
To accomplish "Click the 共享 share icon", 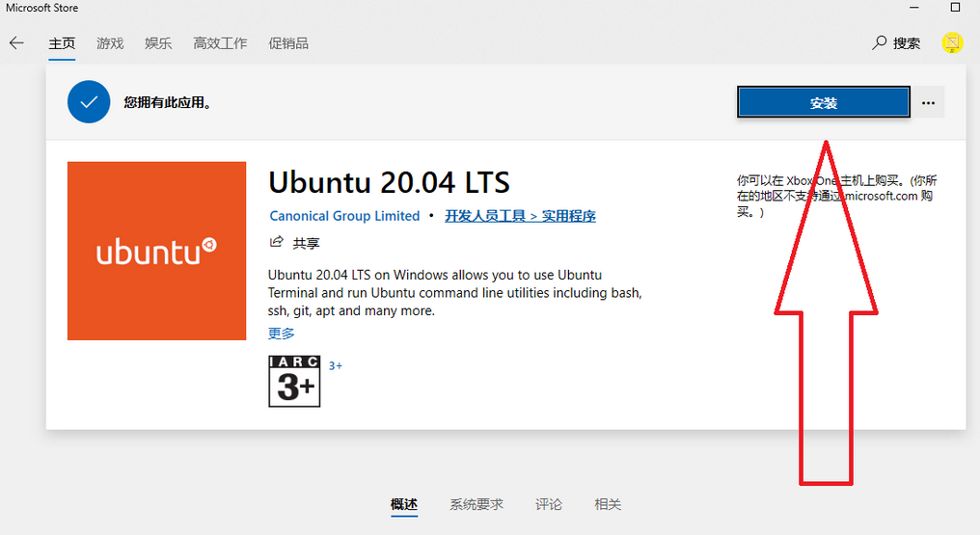I will tap(276, 242).
